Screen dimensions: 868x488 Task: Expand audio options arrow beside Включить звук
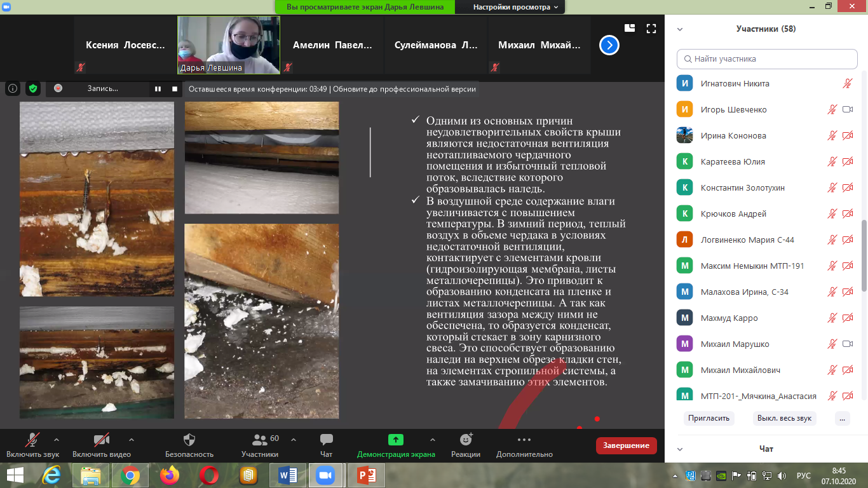point(57,439)
